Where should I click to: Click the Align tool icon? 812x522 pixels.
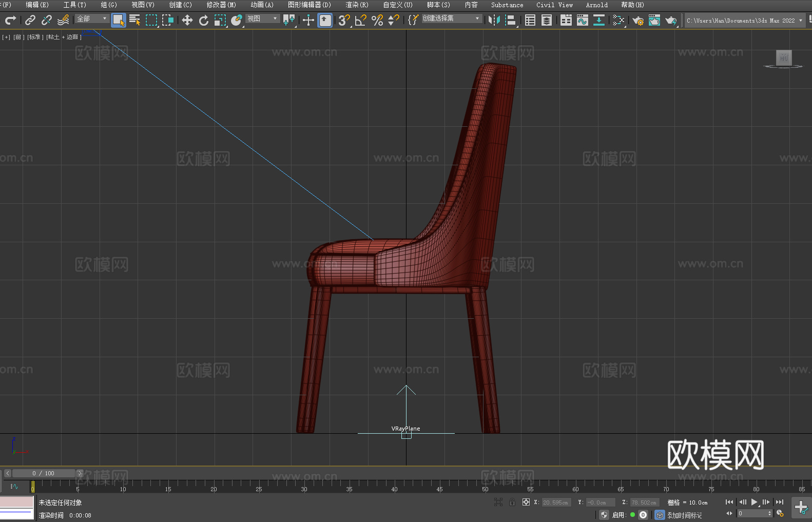[511, 20]
